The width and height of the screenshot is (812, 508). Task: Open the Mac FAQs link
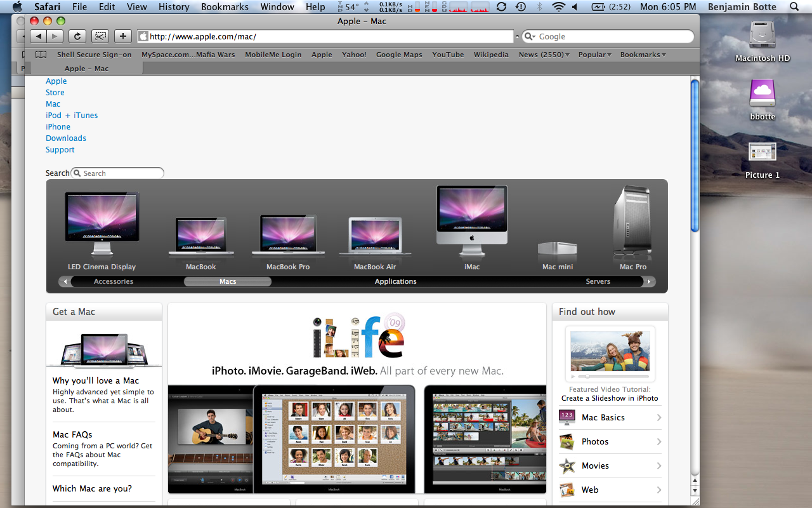[72, 434]
